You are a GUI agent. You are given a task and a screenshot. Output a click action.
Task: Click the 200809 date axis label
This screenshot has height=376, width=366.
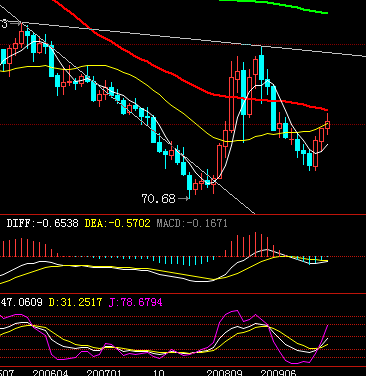[224, 372]
